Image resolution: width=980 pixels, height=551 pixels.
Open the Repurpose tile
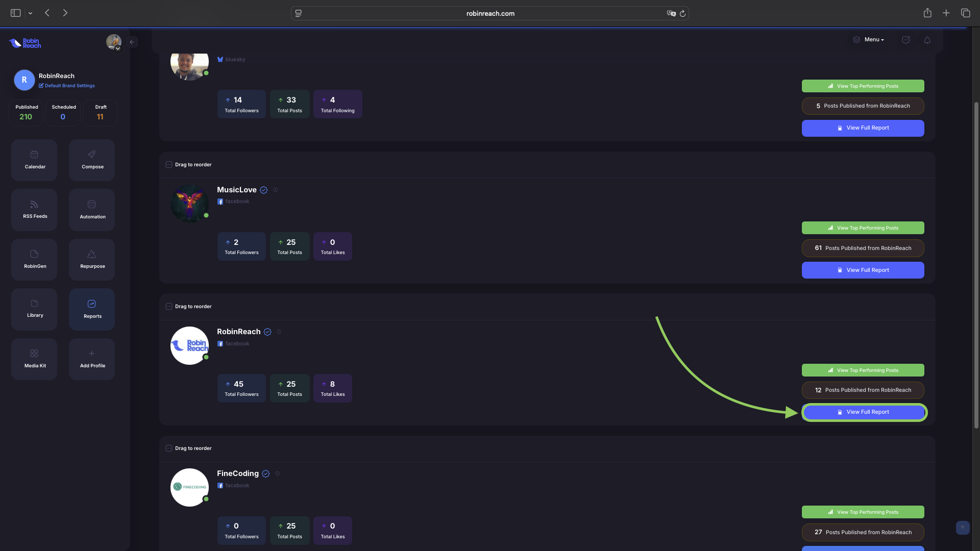[92, 259]
